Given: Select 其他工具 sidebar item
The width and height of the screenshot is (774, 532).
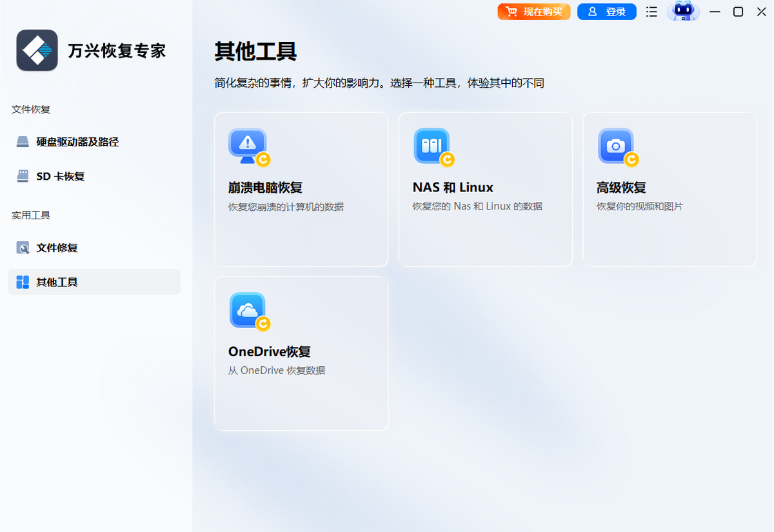Looking at the screenshot, I should [x=57, y=282].
